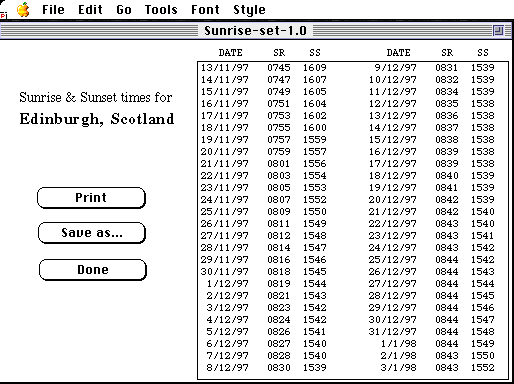Image resolution: width=514 pixels, height=384 pixels.
Task: Select the date 15/11/97
Action: click(225, 92)
